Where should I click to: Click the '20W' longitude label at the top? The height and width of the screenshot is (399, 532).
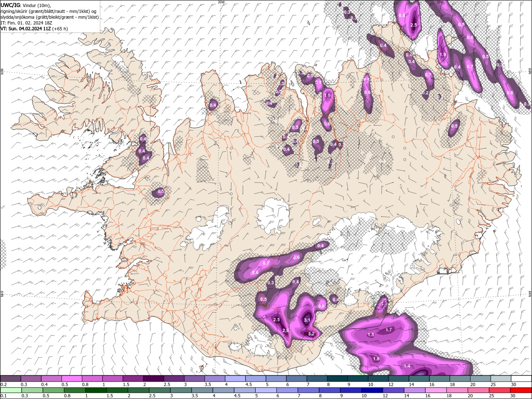click(221, 2)
